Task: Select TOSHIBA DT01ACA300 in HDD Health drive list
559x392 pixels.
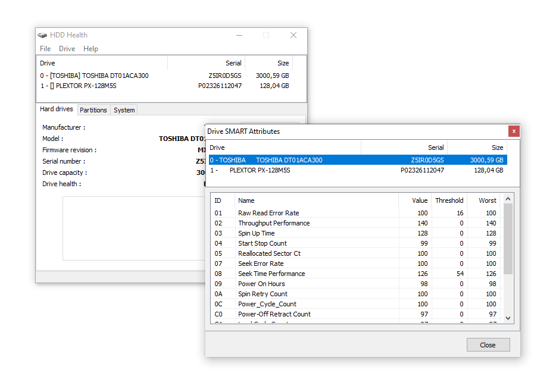Action: (x=165, y=76)
